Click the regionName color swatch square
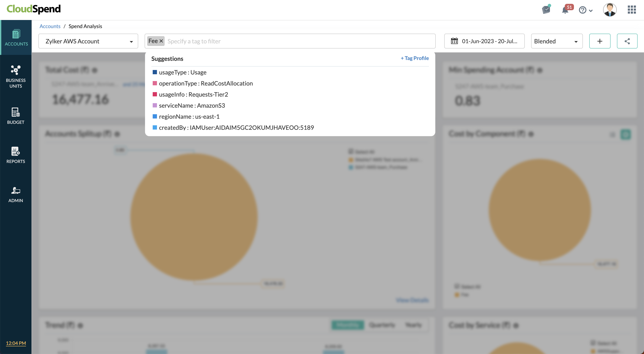The width and height of the screenshot is (644, 354). 155,116
